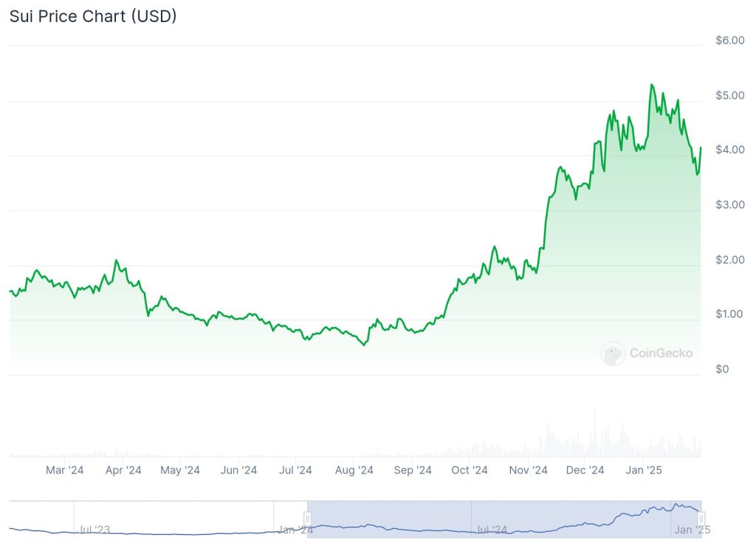Grab the left range selector handle
This screenshot has width=756, height=551.
pyautogui.click(x=307, y=519)
